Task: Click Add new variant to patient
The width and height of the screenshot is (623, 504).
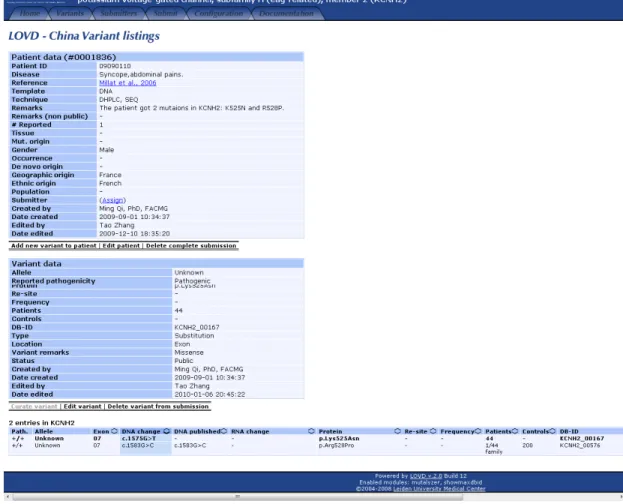Action: 54,246
